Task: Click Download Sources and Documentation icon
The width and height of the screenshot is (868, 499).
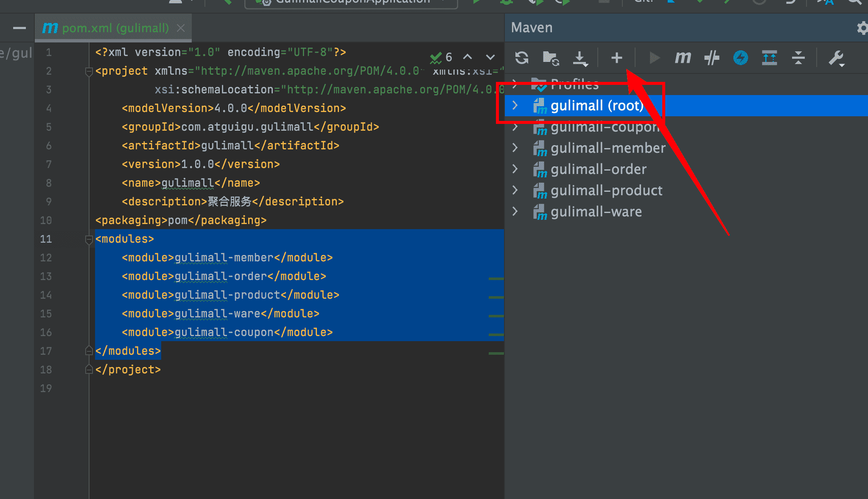Action: (580, 58)
